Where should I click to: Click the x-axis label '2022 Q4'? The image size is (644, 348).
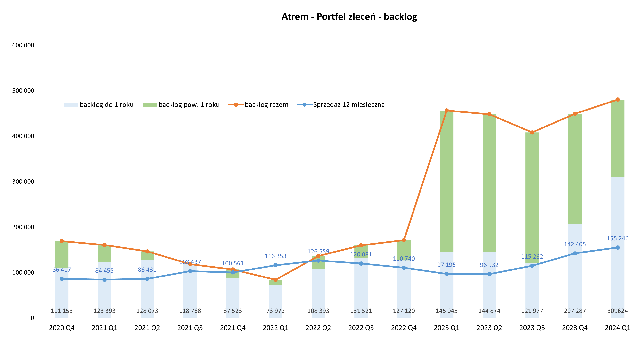click(404, 328)
